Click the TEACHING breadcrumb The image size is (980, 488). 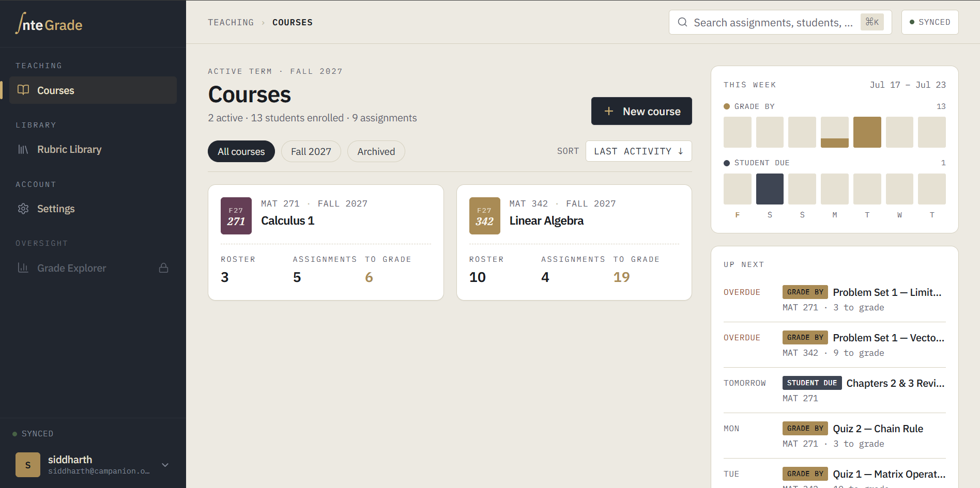(231, 22)
